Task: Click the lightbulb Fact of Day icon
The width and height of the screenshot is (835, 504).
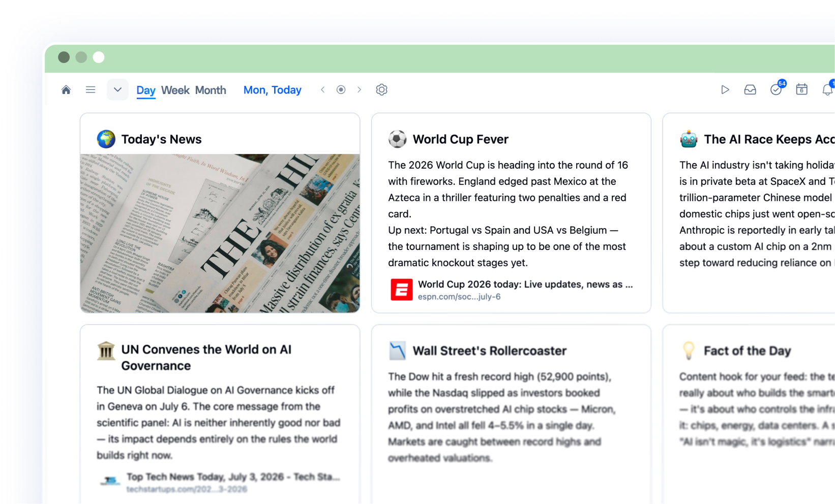Action: pos(689,351)
